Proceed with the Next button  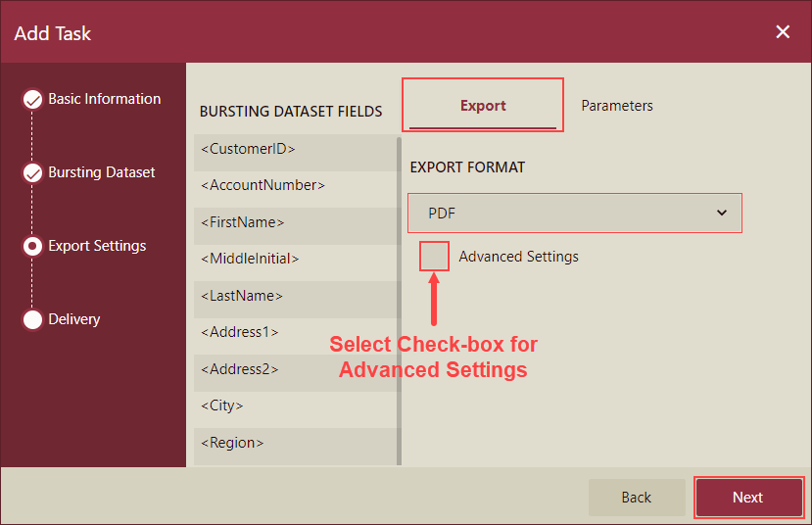(748, 497)
